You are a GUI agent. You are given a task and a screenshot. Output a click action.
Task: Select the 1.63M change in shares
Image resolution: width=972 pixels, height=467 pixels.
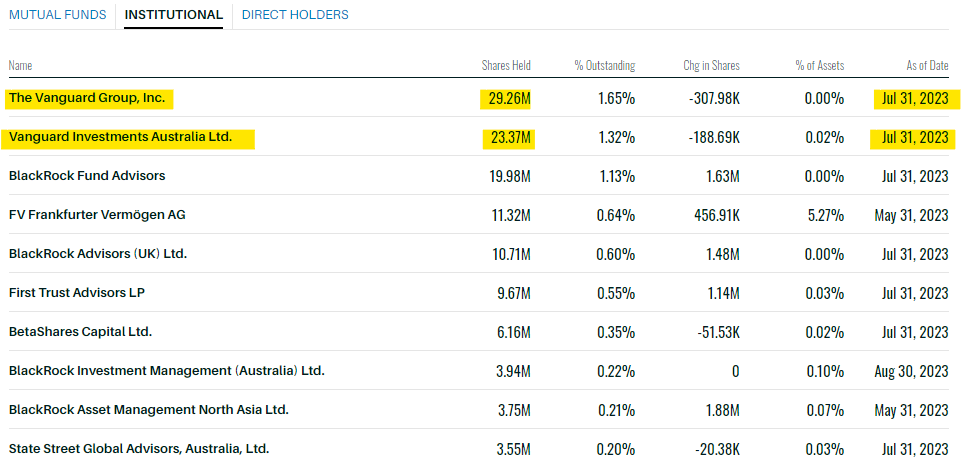pos(725,176)
